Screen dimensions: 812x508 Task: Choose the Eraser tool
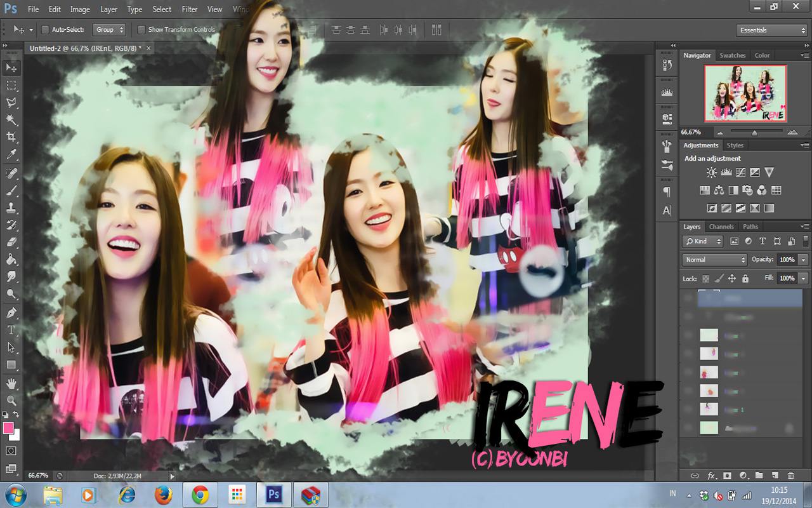(x=11, y=242)
